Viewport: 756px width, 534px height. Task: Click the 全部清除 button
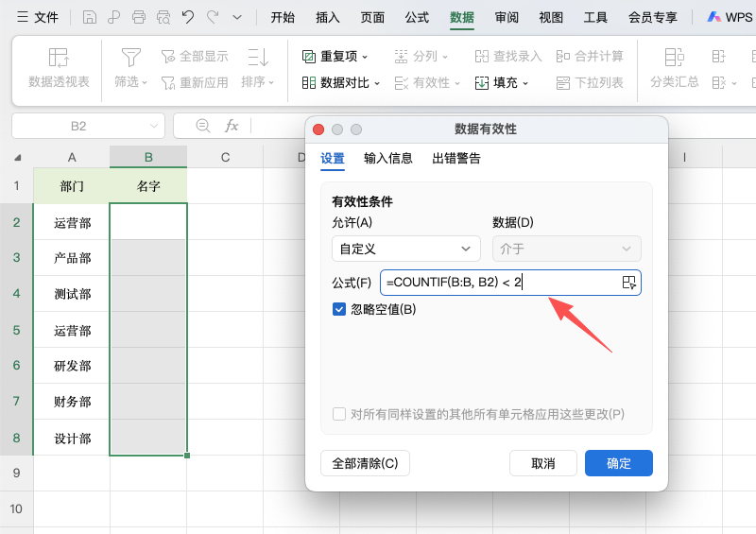coord(365,463)
